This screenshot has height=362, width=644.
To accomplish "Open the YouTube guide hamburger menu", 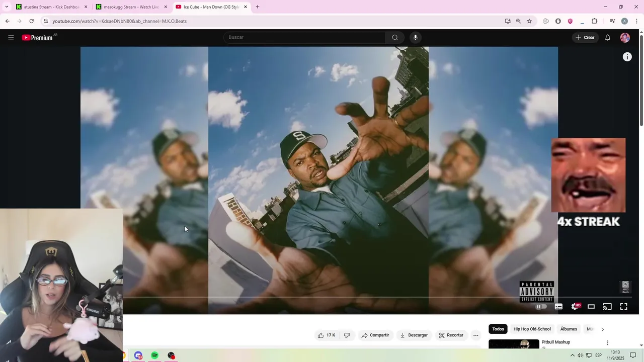I will (x=11, y=37).
